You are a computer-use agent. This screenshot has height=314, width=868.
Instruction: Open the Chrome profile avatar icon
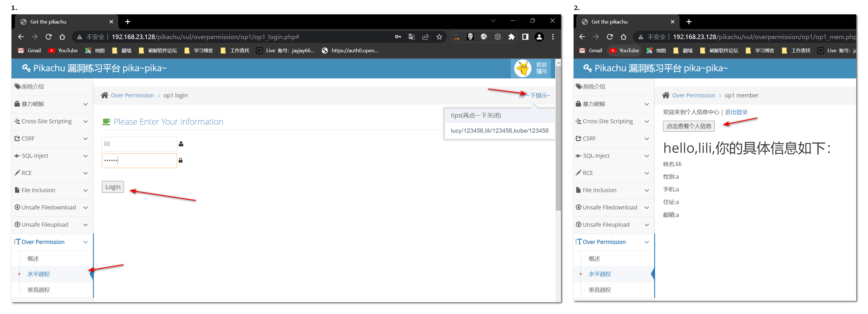539,37
